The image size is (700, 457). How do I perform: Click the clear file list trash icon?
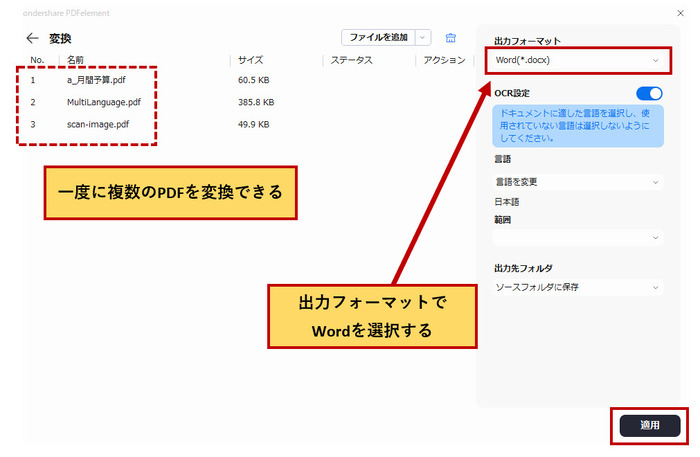tap(450, 38)
